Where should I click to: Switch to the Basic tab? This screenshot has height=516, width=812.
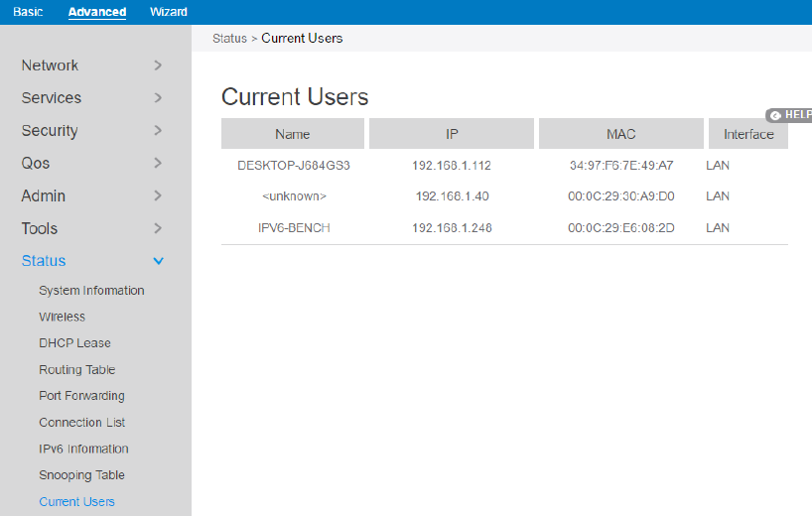28,12
